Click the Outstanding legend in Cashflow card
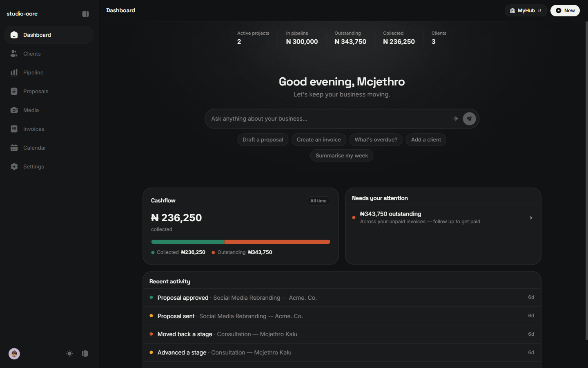The image size is (588, 368). [242, 252]
